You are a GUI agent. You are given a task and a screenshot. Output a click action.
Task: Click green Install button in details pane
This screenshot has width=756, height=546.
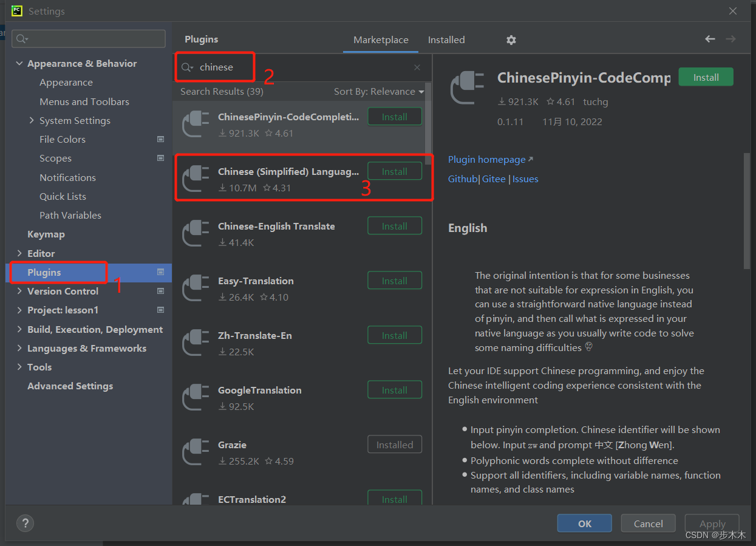coord(706,77)
